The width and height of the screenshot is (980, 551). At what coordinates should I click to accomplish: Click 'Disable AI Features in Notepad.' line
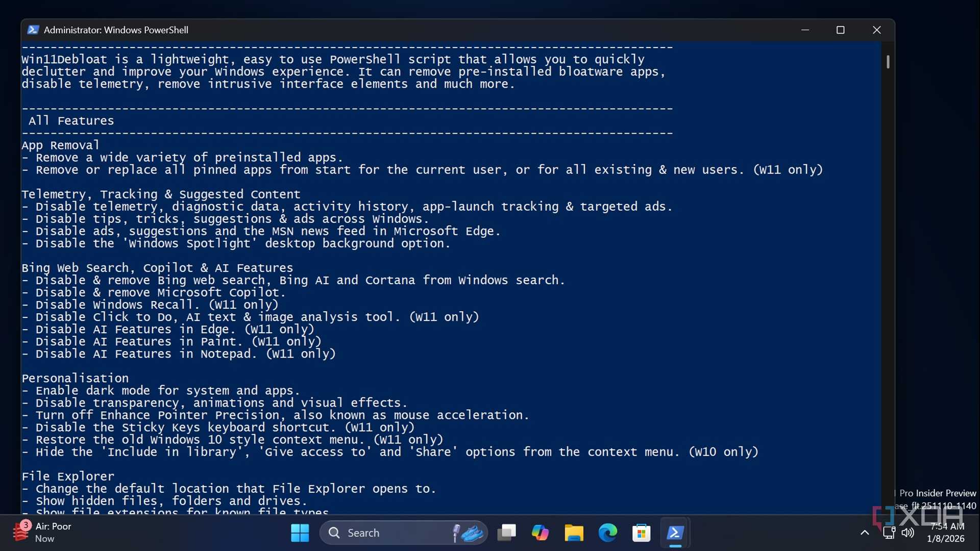point(179,354)
